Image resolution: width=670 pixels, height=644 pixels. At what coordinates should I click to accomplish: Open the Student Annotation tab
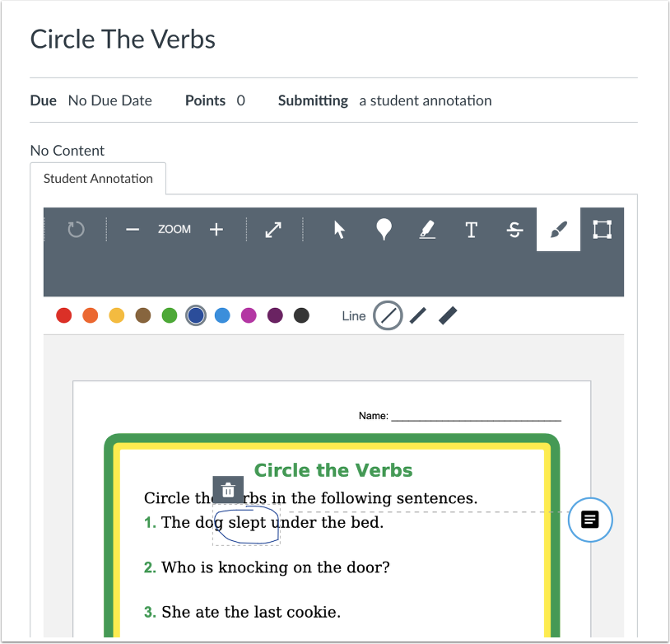(x=98, y=179)
